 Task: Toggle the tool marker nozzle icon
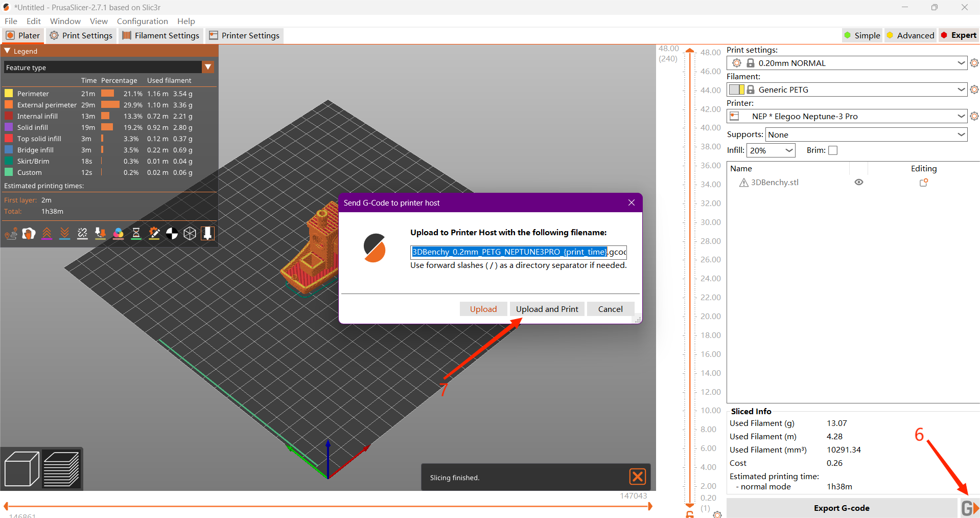207,234
